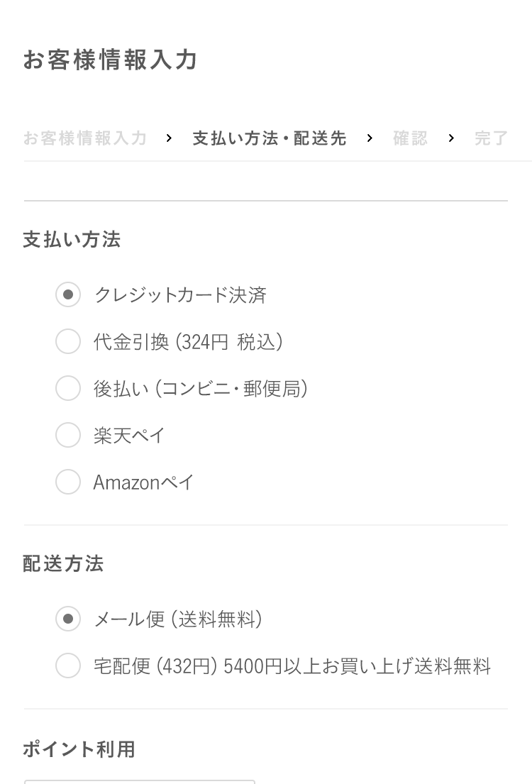Open 支払い方法・配送先 step in breadcrumb
This screenshot has width=532, height=784.
coord(270,138)
